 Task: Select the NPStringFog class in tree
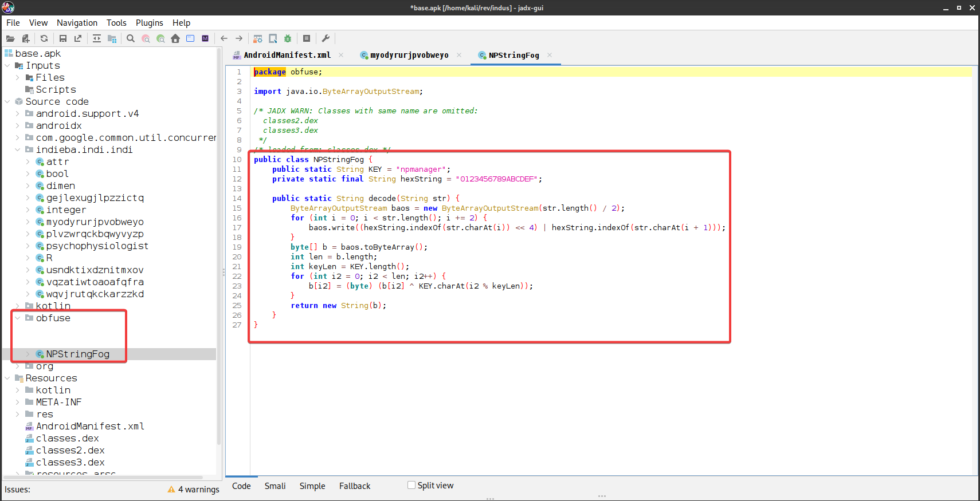pyautogui.click(x=77, y=354)
